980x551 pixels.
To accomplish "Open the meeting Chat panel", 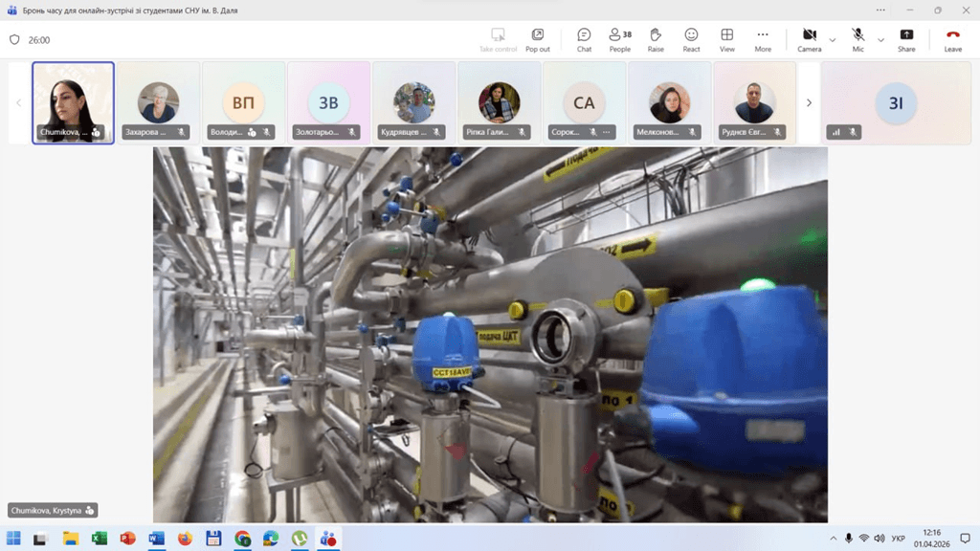I will coord(584,39).
